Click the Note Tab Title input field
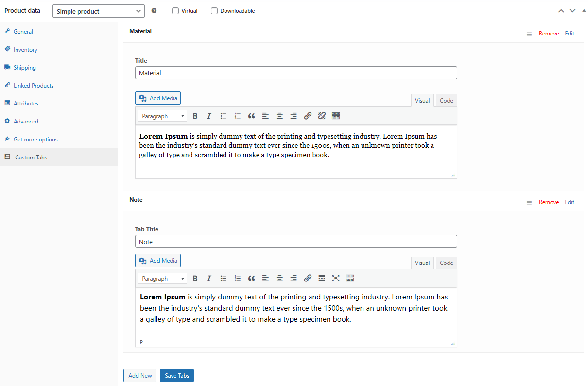The height and width of the screenshot is (386, 588). tap(296, 242)
